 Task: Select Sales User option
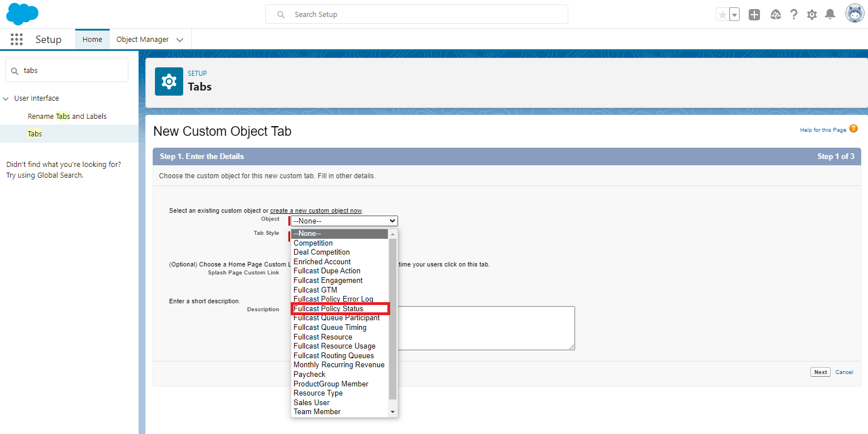coord(340,403)
